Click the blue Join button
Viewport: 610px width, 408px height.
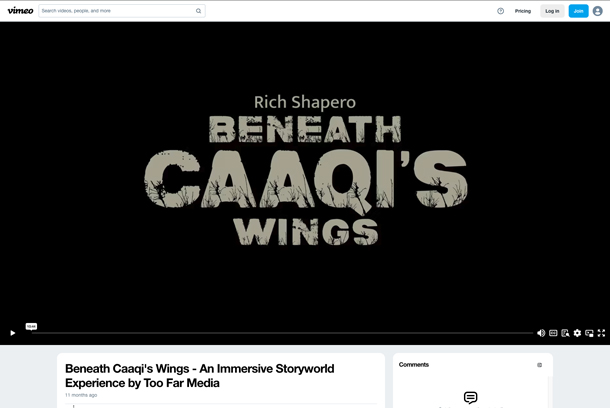(578, 11)
